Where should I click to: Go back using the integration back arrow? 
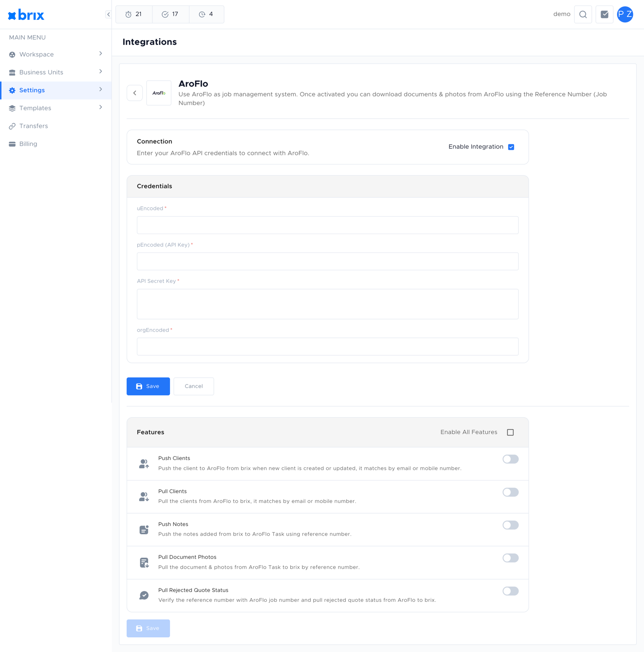(x=135, y=93)
